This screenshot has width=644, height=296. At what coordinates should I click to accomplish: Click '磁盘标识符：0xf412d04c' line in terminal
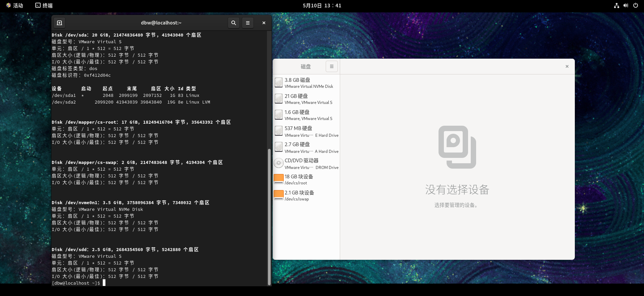[81, 75]
